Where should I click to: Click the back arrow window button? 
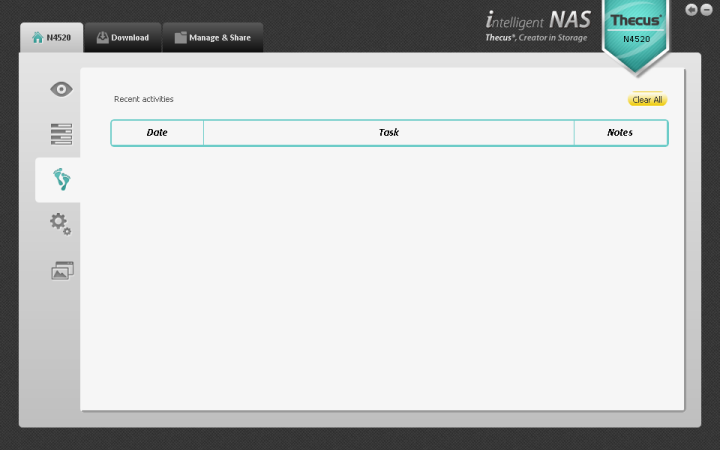tap(691, 10)
